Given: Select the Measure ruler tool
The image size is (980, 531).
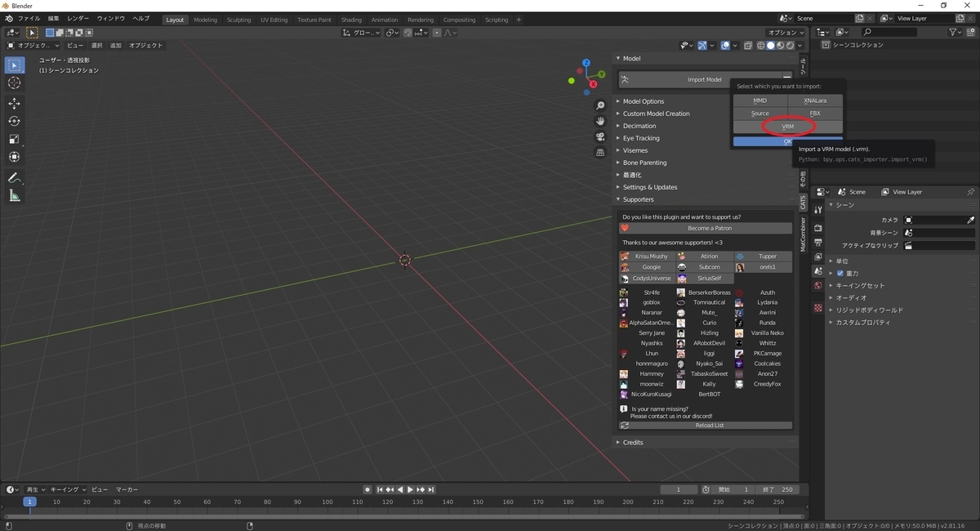Looking at the screenshot, I should (x=14, y=195).
